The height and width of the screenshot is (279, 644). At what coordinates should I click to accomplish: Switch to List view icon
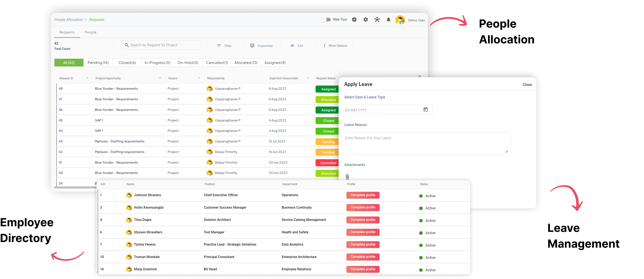pyautogui.click(x=292, y=45)
